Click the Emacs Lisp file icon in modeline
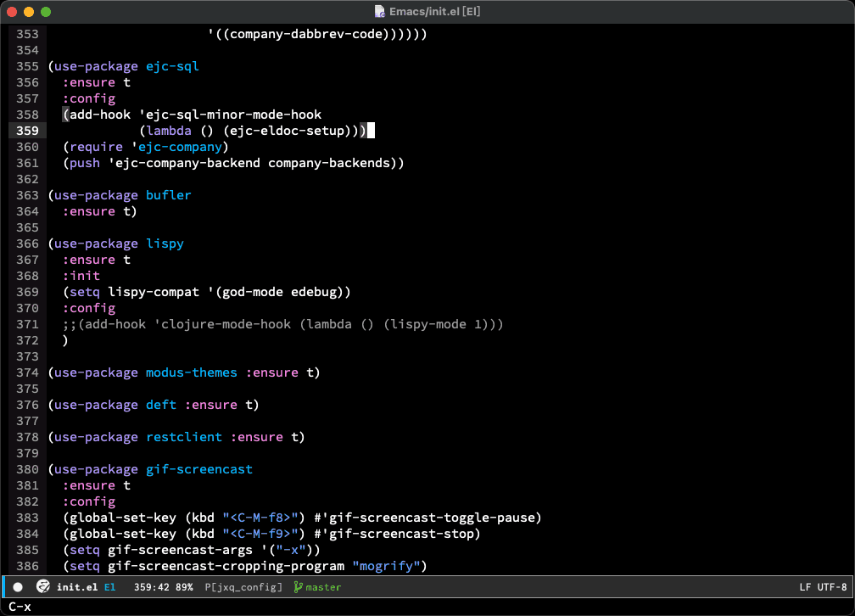This screenshot has width=855, height=616. [x=42, y=587]
